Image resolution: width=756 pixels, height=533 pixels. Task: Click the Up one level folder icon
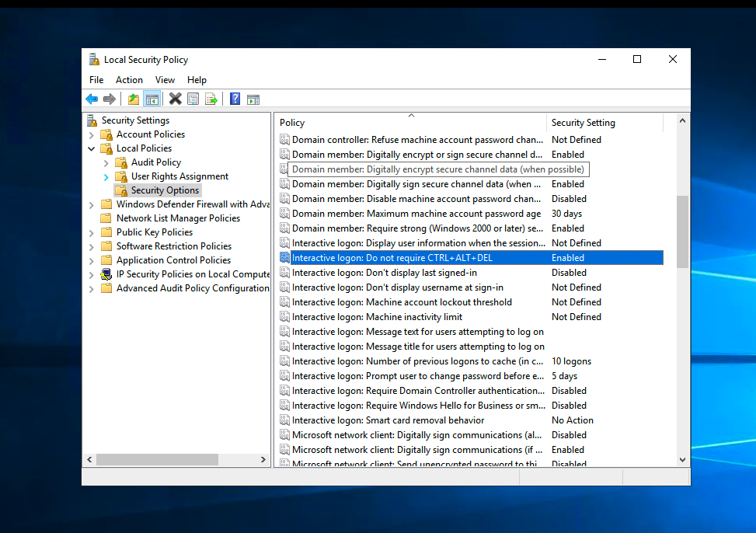[x=132, y=99]
